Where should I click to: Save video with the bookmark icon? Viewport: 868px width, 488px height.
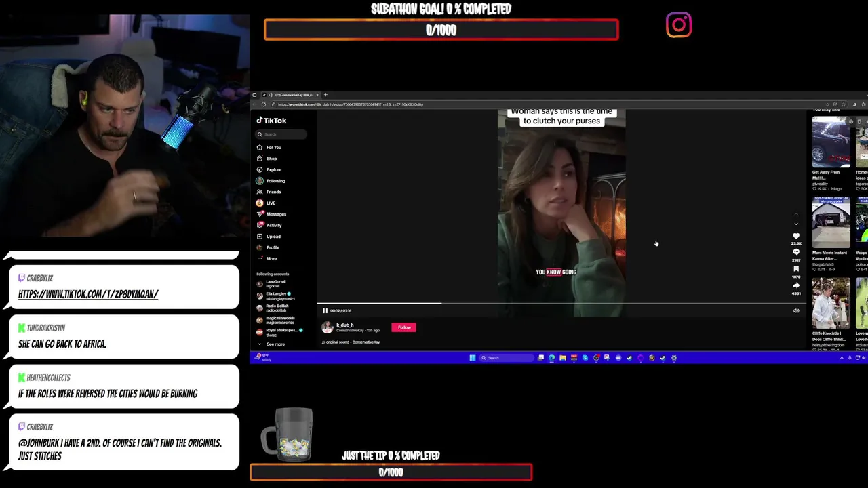click(796, 269)
